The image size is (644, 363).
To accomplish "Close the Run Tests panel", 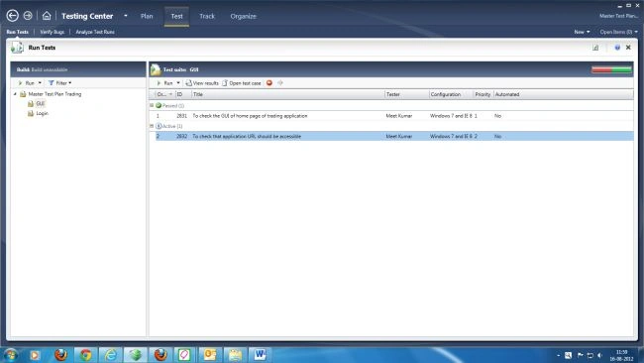I will [x=628, y=48].
